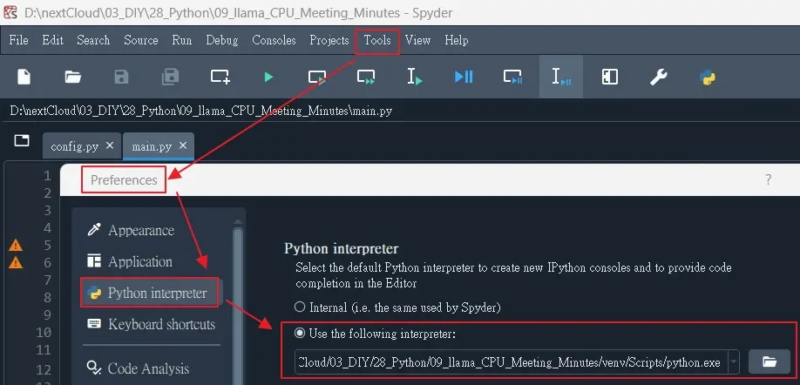The width and height of the screenshot is (800, 385).
Task: Choose Use the following interpreter radio button
Action: (299, 334)
